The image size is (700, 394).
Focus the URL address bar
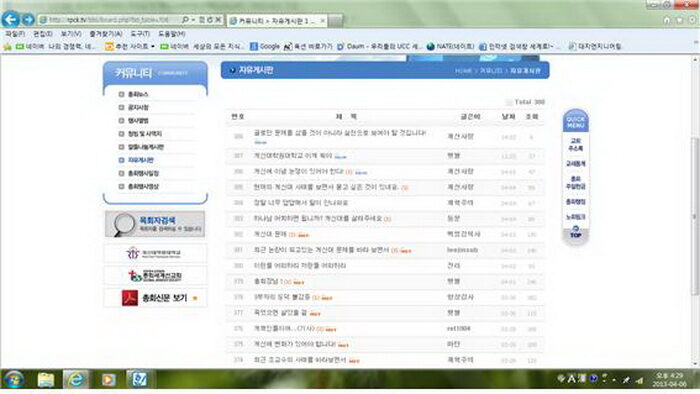(x=109, y=20)
